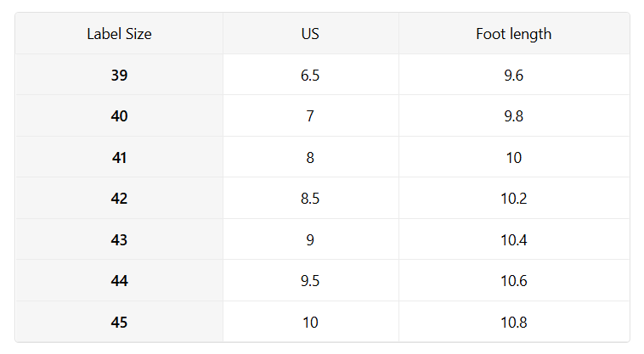Select label size 40 cell
This screenshot has height=354, width=644.
tap(119, 116)
